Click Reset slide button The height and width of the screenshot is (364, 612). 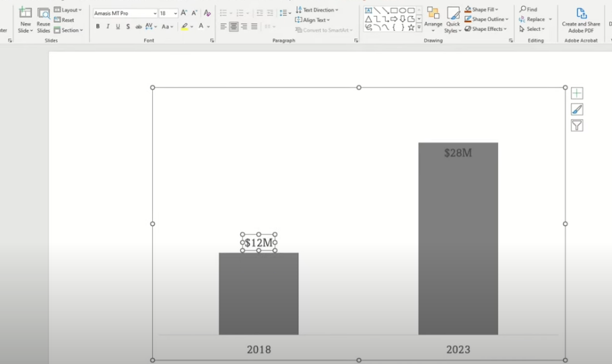coord(65,20)
